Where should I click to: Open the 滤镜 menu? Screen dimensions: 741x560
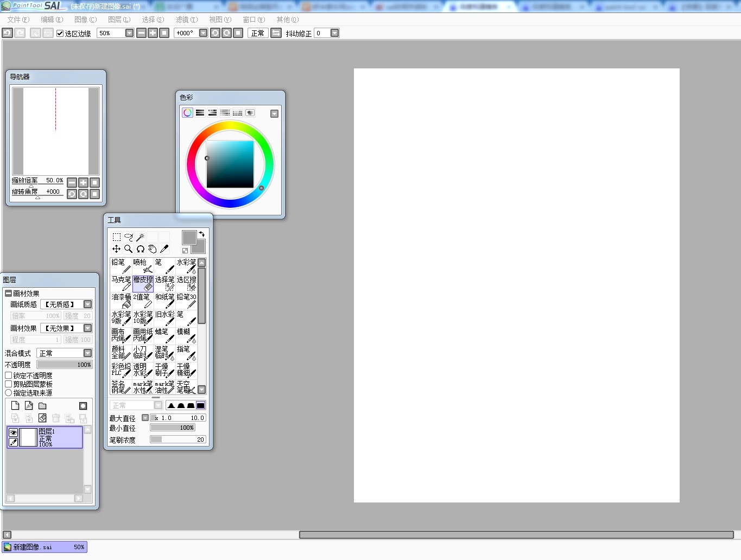click(x=186, y=20)
